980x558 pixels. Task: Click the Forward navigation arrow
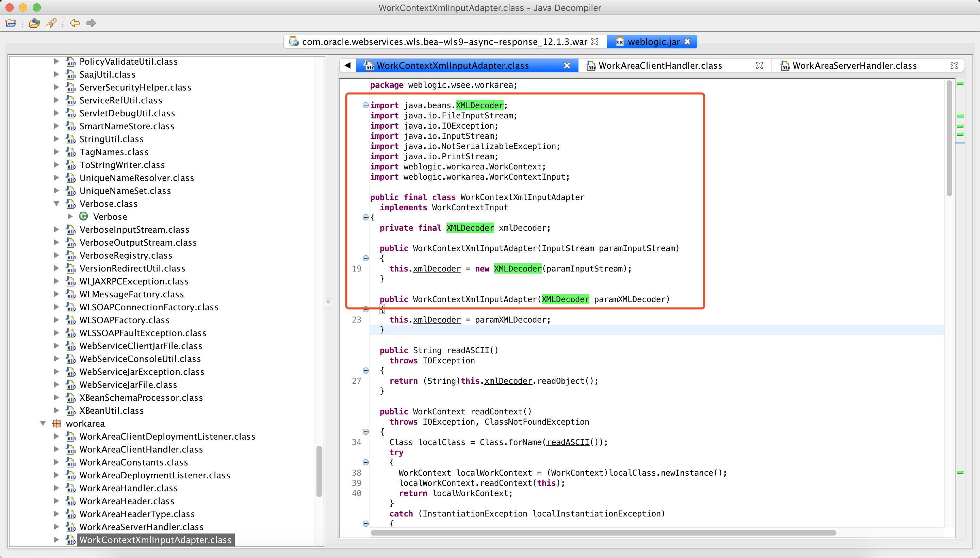[x=91, y=23]
